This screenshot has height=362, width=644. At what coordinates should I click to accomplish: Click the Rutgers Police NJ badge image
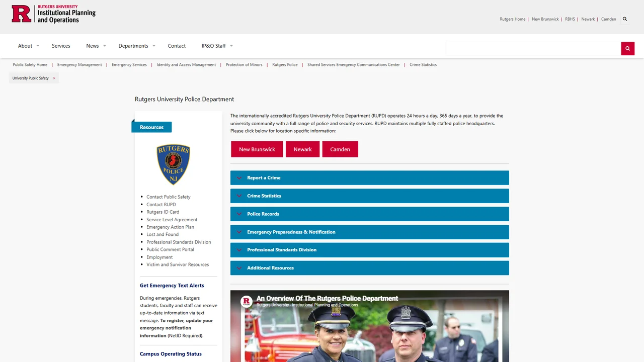173,164
